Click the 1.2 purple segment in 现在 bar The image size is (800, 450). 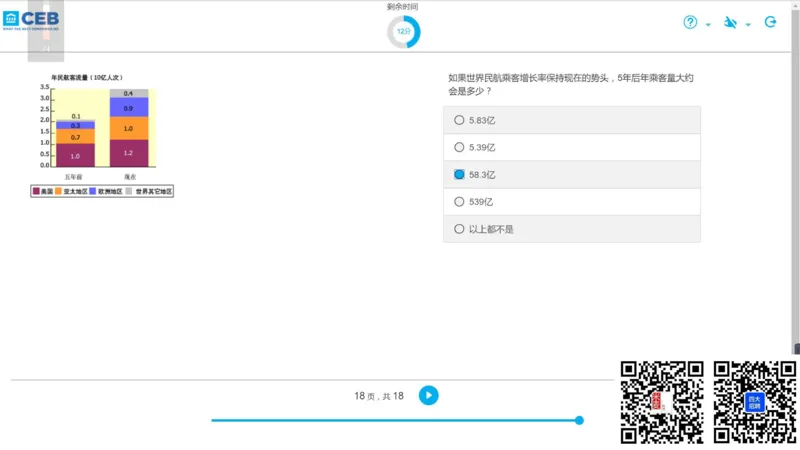pos(129,153)
